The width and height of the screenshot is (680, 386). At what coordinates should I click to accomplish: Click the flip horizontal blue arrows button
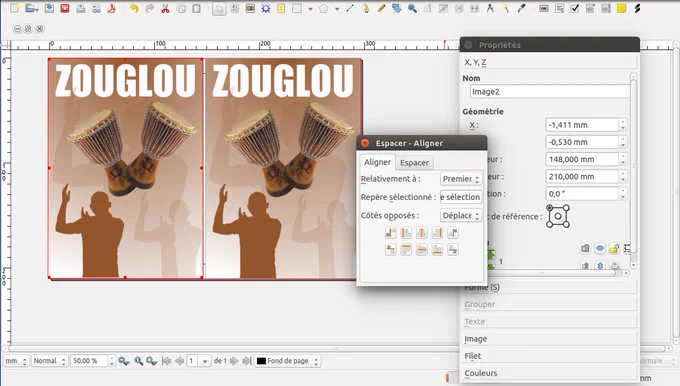600,248
